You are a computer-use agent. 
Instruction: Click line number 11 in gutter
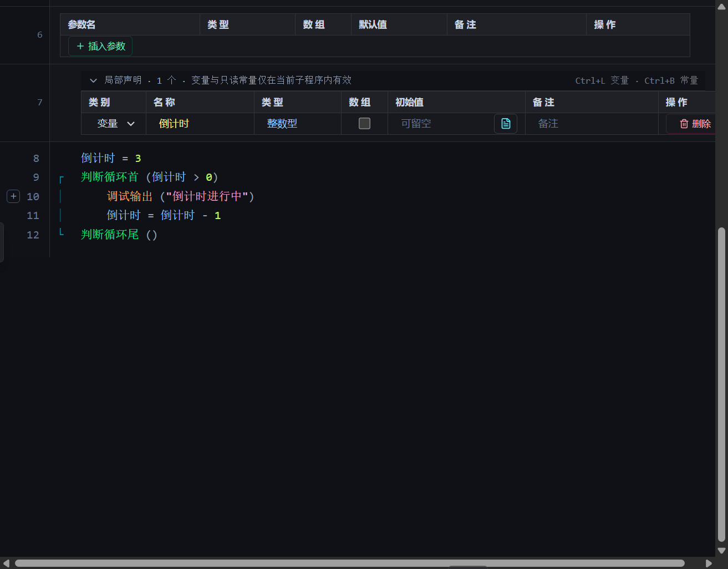coord(33,216)
